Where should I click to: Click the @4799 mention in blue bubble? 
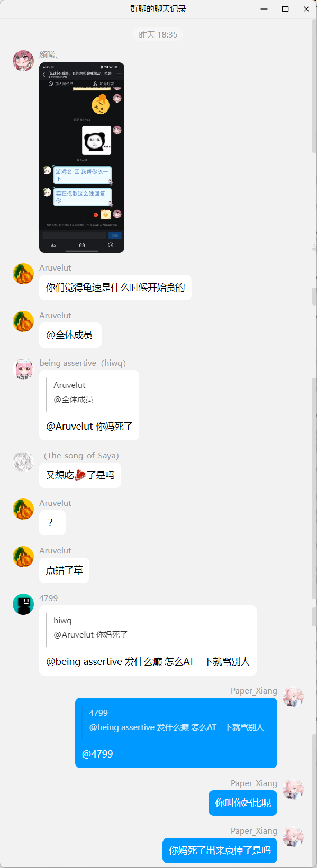click(98, 754)
